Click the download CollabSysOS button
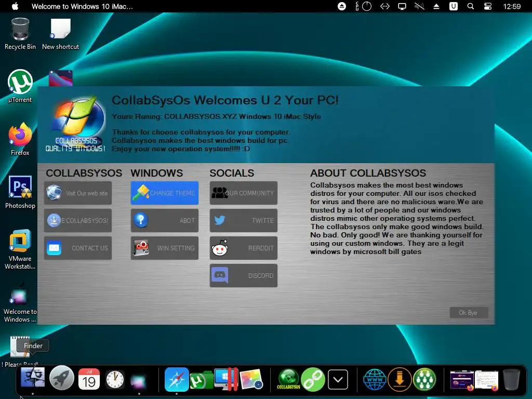This screenshot has width=532, height=399. [78, 220]
